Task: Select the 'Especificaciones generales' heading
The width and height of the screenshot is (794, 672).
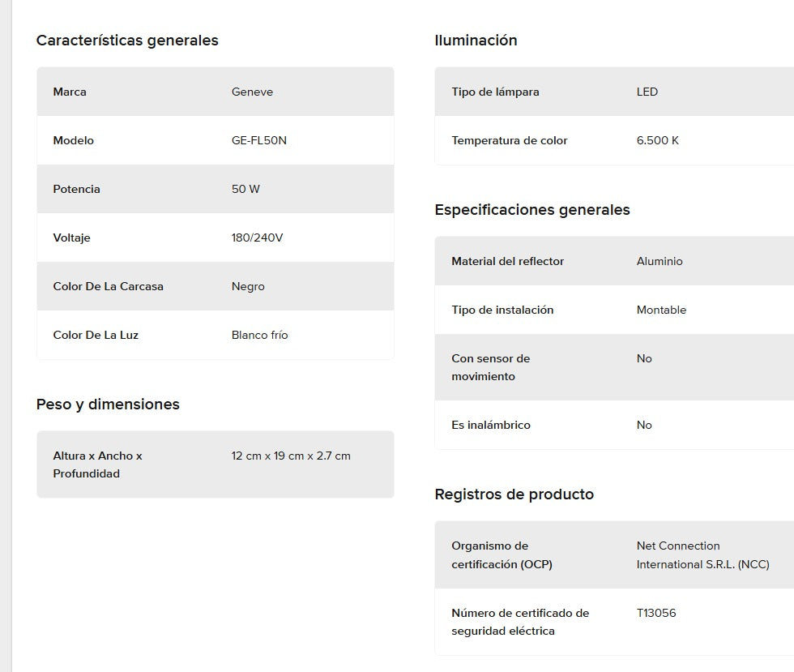Action: (531, 210)
